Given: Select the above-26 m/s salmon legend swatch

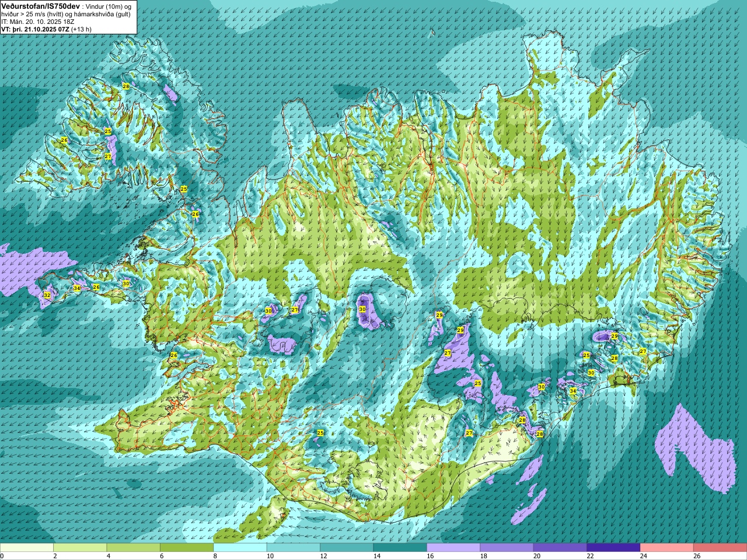Looking at the screenshot, I should pos(720,548).
